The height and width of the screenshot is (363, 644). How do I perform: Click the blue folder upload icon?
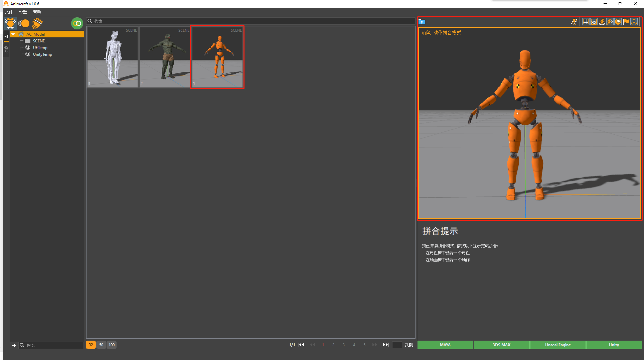422,22
